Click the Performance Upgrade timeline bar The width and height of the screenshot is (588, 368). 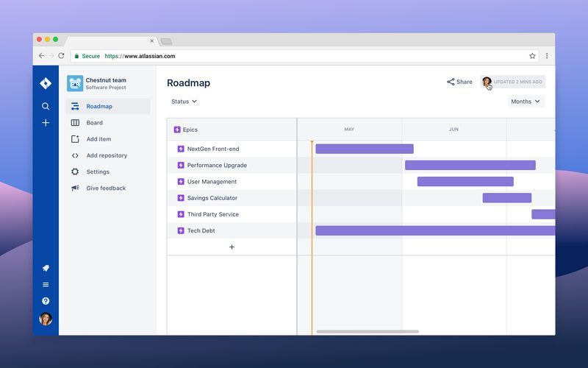point(470,165)
